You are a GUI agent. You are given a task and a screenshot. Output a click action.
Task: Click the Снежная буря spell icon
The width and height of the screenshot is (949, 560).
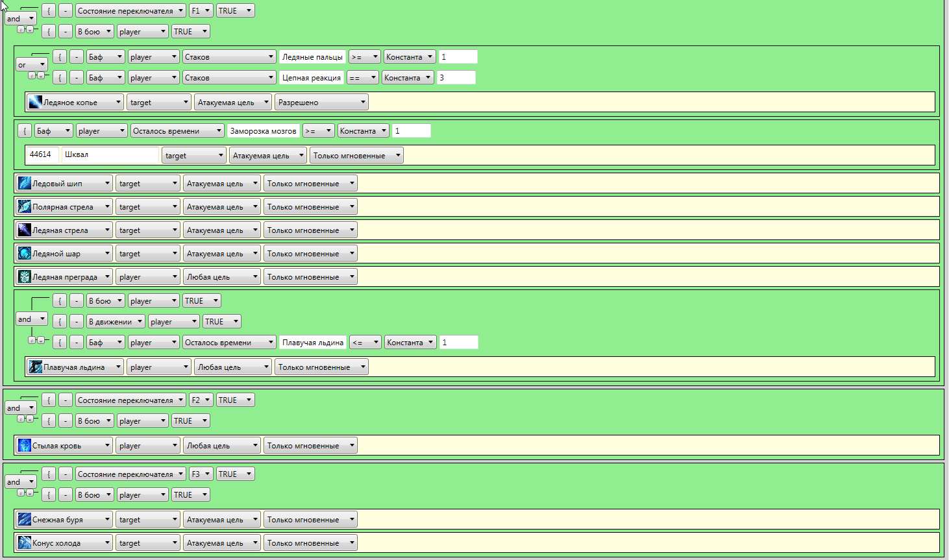25,520
